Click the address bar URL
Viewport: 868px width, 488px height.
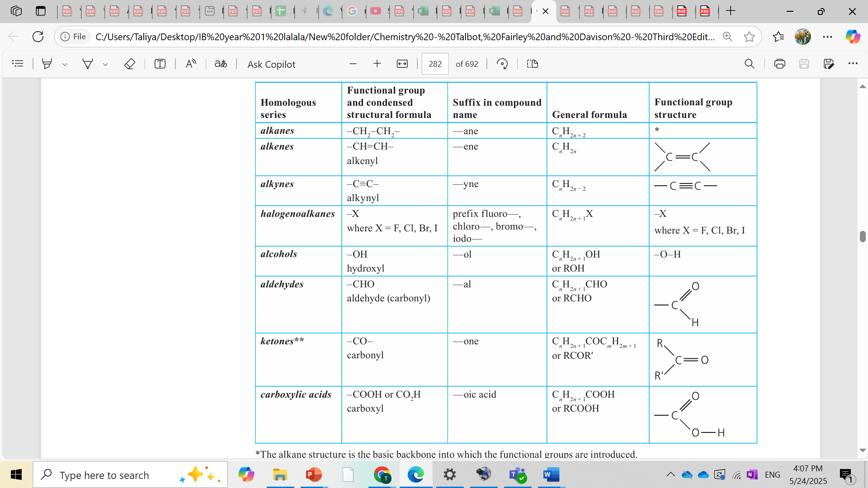point(405,37)
